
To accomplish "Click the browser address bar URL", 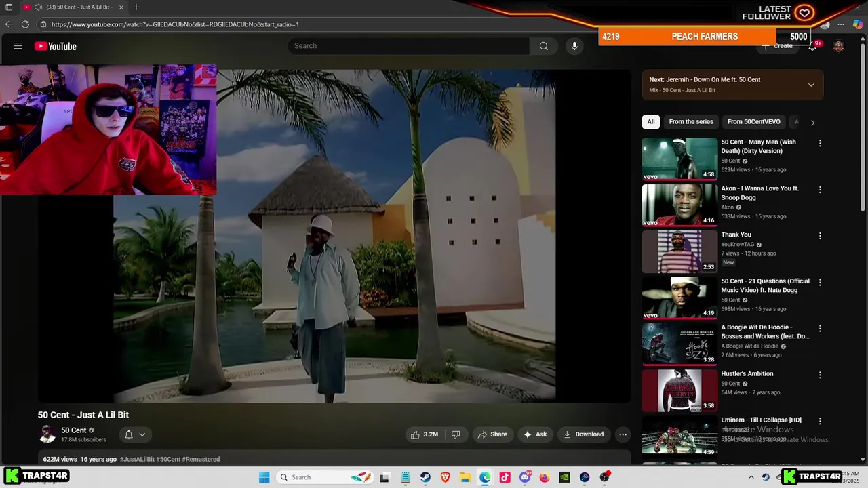I will pos(175,24).
